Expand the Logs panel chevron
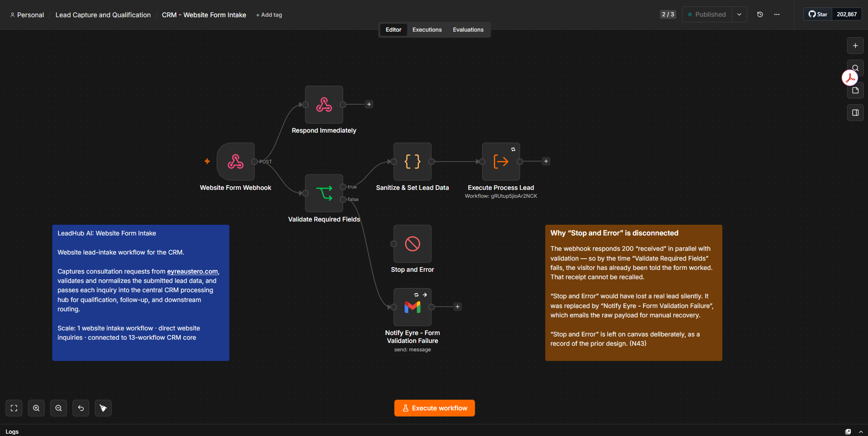 click(861, 432)
